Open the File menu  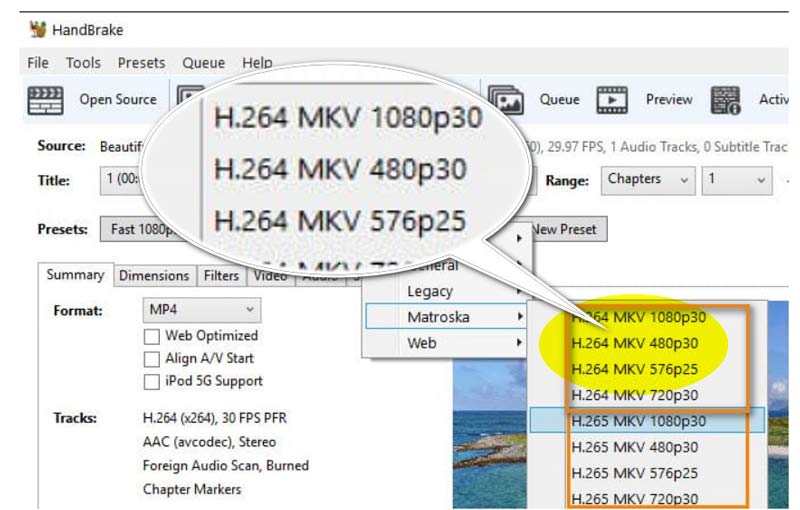pos(38,63)
